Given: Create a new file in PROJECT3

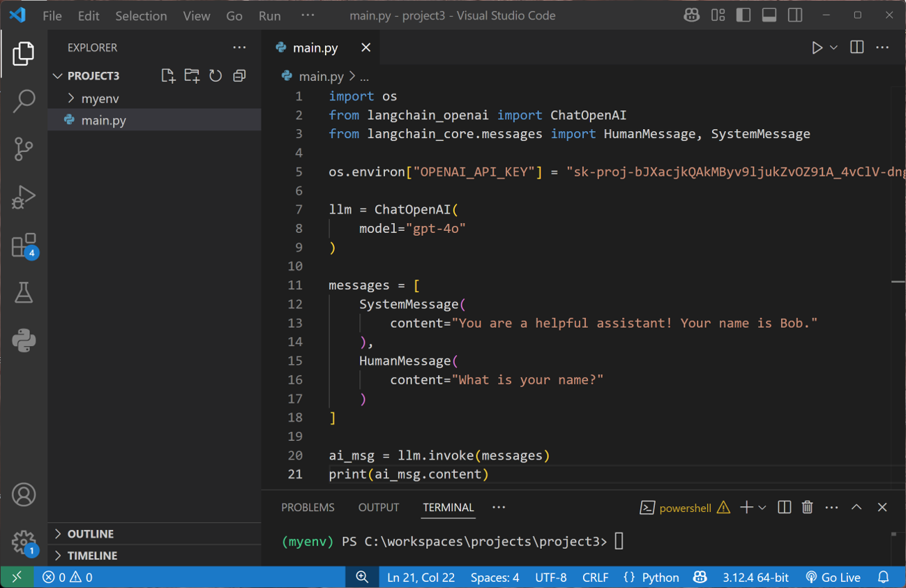Looking at the screenshot, I should [x=168, y=75].
